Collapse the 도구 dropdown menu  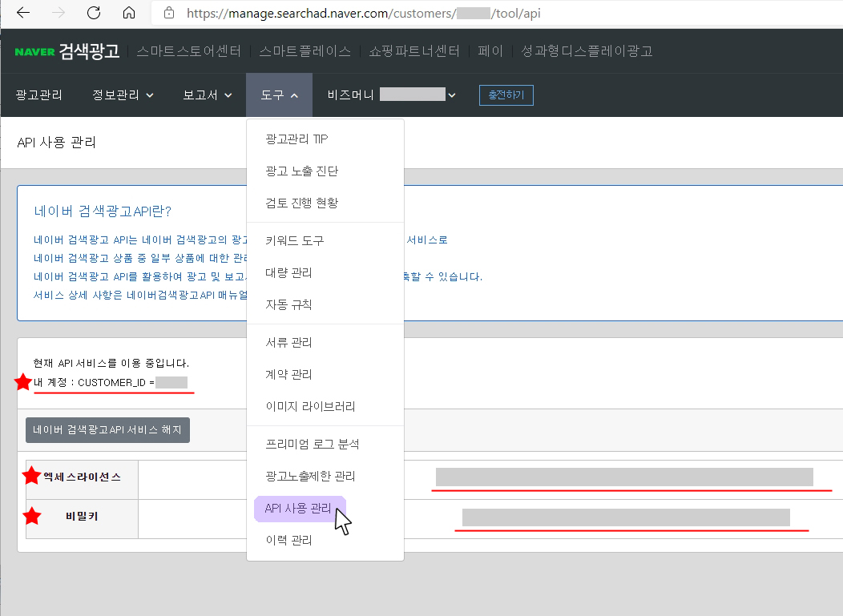279,95
